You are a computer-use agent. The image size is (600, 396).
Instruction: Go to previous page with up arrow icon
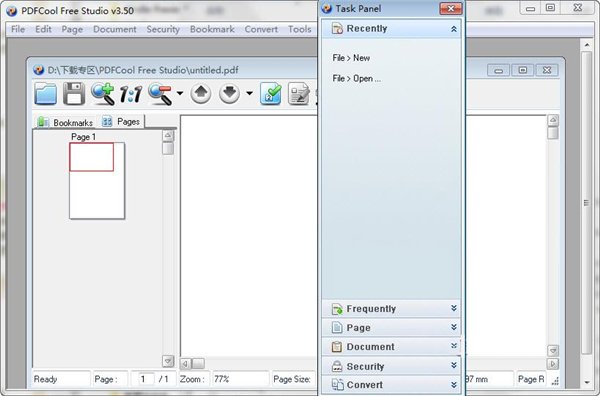[201, 94]
